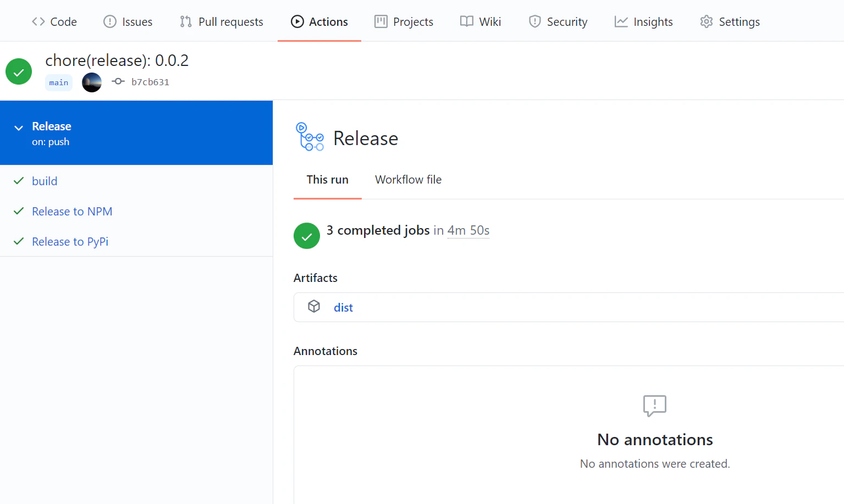Viewport: 844px width, 504px height.
Task: Click the 4m 50s duration text
Action: tap(468, 230)
